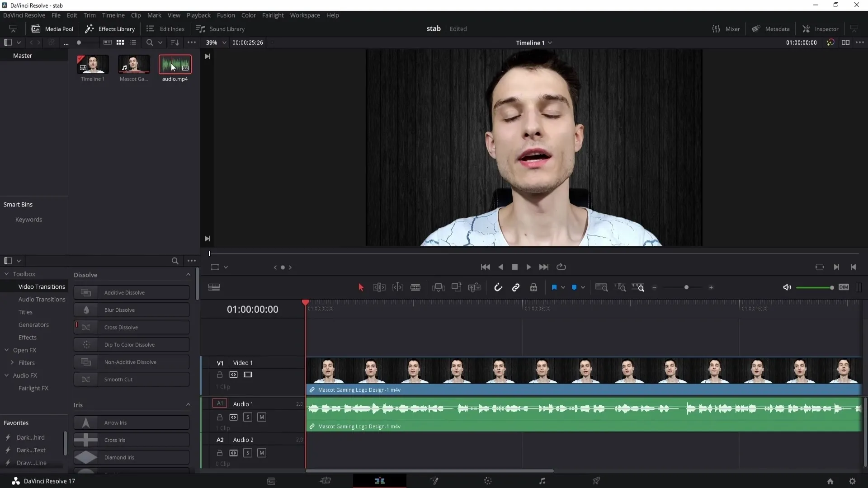Toggle visibility of Video 1 track
The height and width of the screenshot is (488, 868).
247,374
